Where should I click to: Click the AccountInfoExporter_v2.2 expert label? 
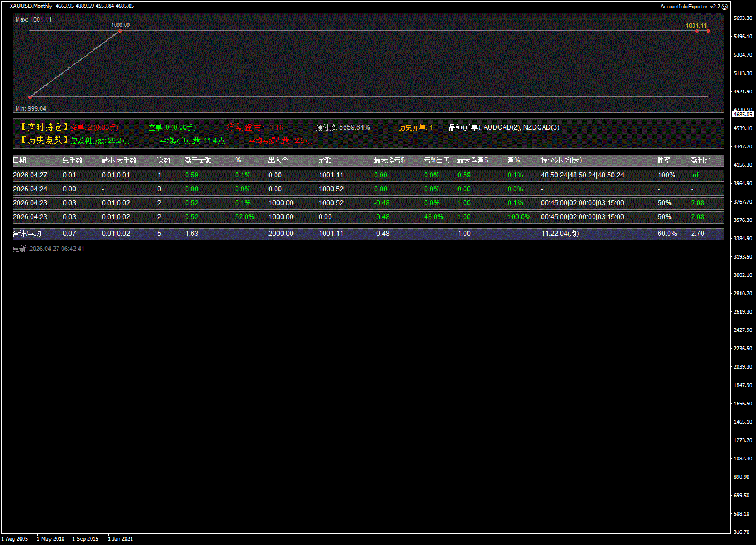(x=690, y=6)
